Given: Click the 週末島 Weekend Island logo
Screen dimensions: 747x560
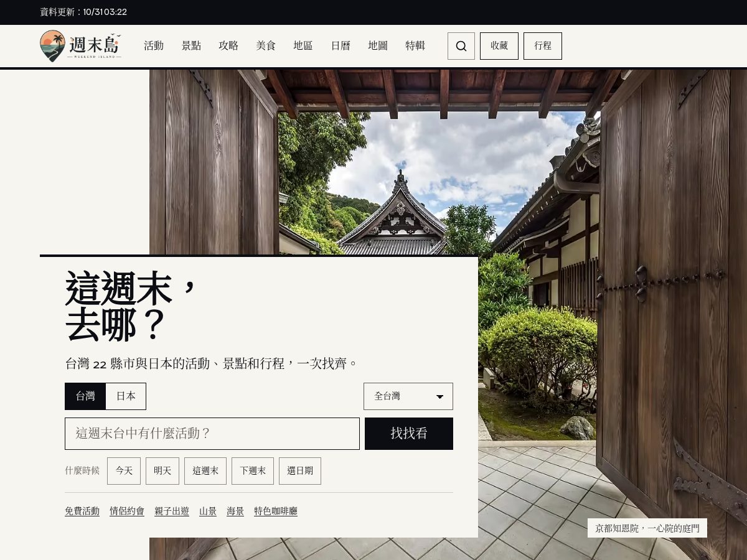Looking at the screenshot, I should pos(80,46).
